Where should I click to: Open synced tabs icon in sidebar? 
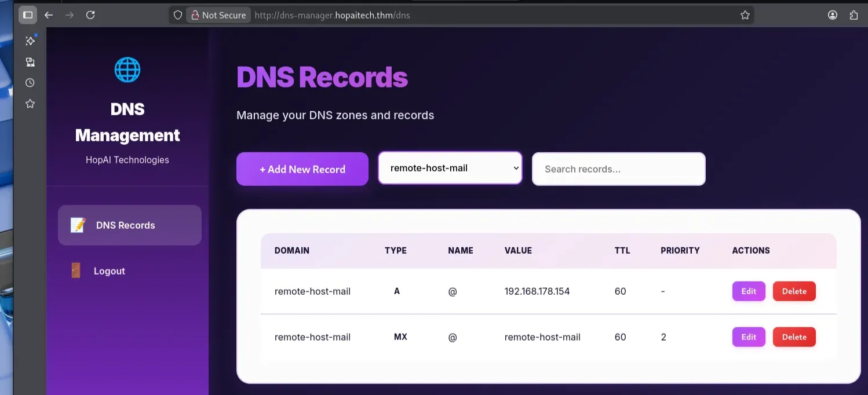coord(30,62)
